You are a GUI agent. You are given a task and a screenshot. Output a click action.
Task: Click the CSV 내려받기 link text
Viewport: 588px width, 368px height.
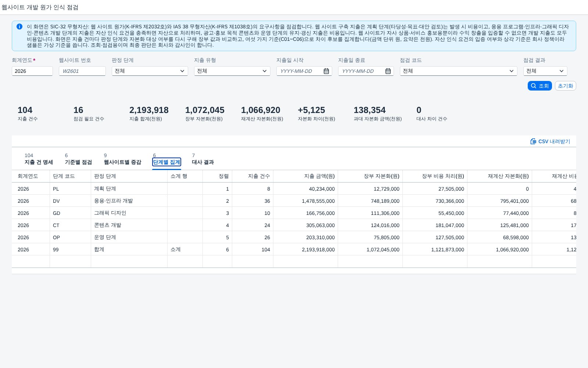pos(554,141)
